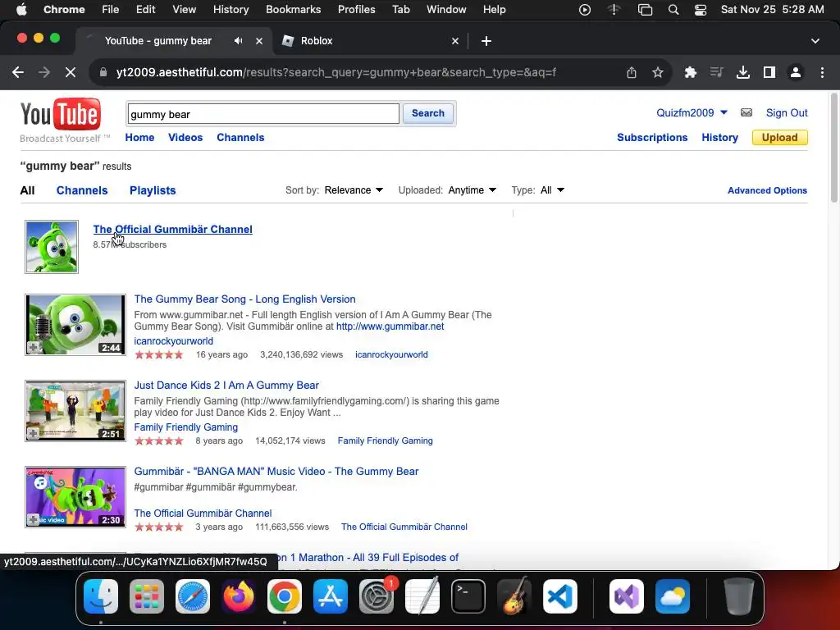Open The Gummy Bear Song Long English Version
The width and height of the screenshot is (840, 630).
244,299
